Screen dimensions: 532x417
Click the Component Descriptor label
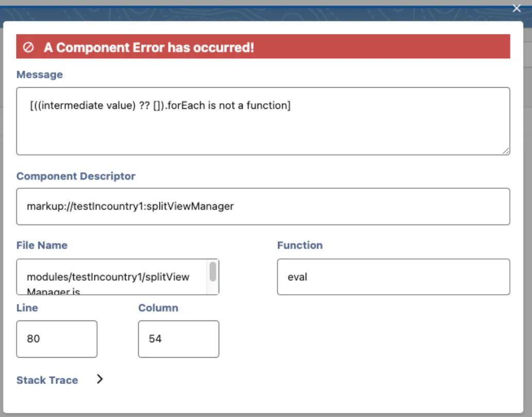point(76,177)
